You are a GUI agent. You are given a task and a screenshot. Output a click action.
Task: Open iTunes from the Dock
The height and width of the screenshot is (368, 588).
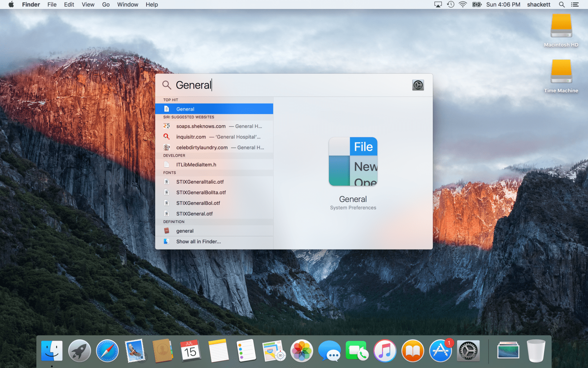pos(385,350)
